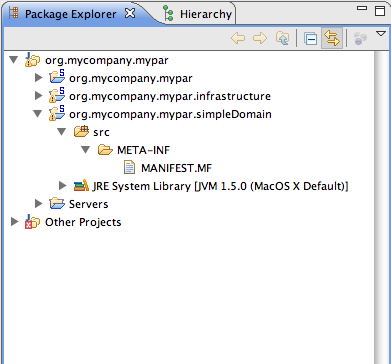Viewport: 391px width, 364px height.
Task: Switch to the Hierarchy tab
Action: (x=198, y=14)
